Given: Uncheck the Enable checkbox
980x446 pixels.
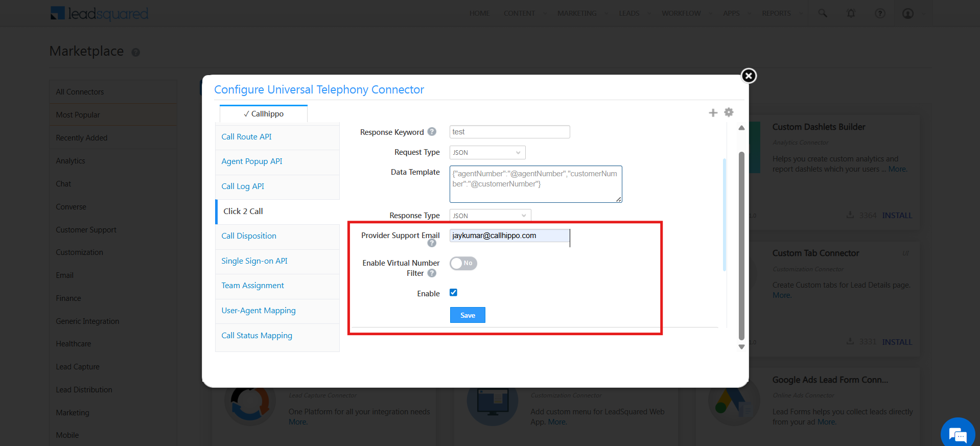Looking at the screenshot, I should pos(453,293).
